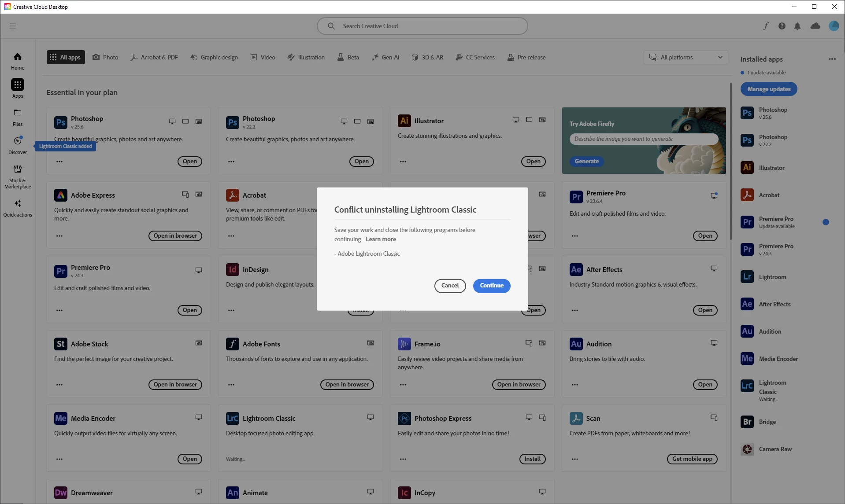
Task: Click the Manage updates button
Action: click(x=769, y=89)
